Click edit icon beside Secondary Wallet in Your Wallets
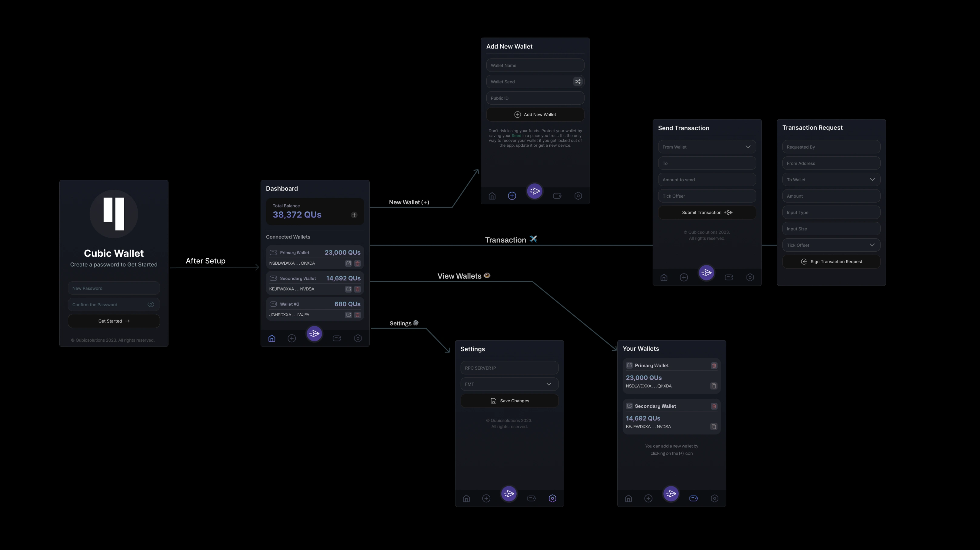The height and width of the screenshot is (550, 980). pyautogui.click(x=629, y=406)
